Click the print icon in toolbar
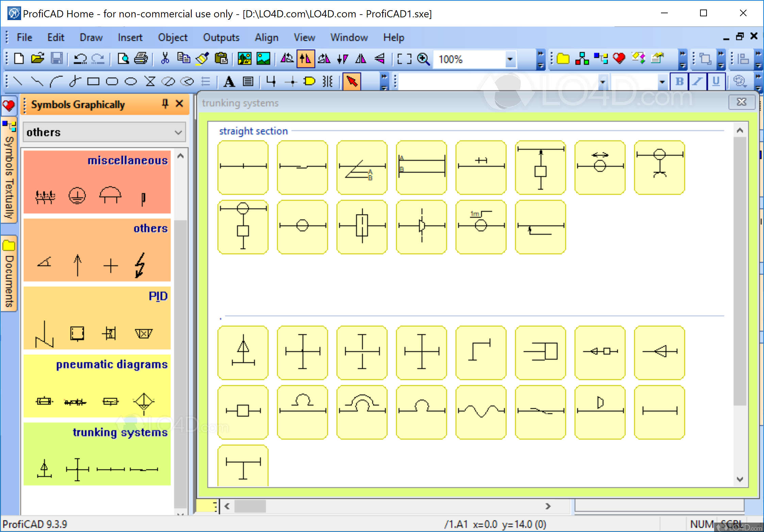This screenshot has width=764, height=532. 141,59
